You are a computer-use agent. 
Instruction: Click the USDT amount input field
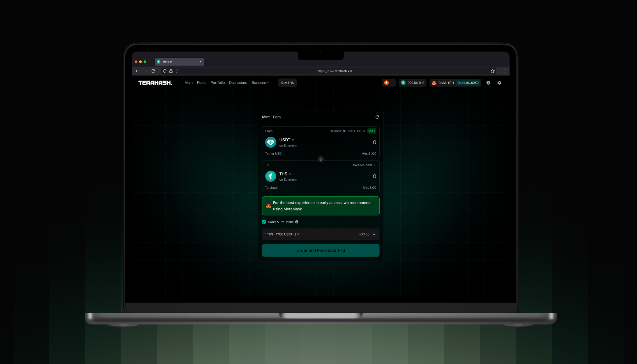coord(375,143)
